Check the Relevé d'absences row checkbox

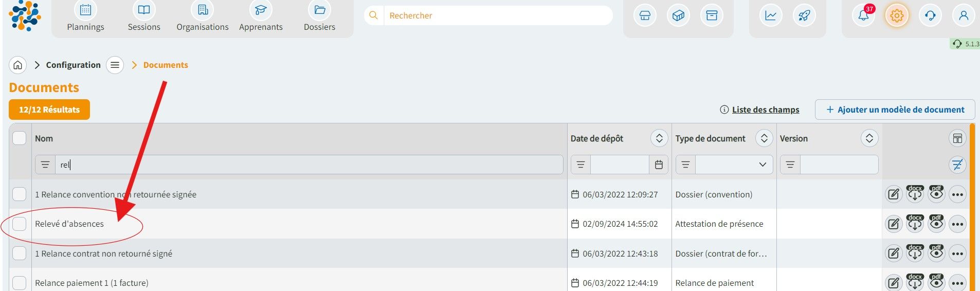coord(20,224)
